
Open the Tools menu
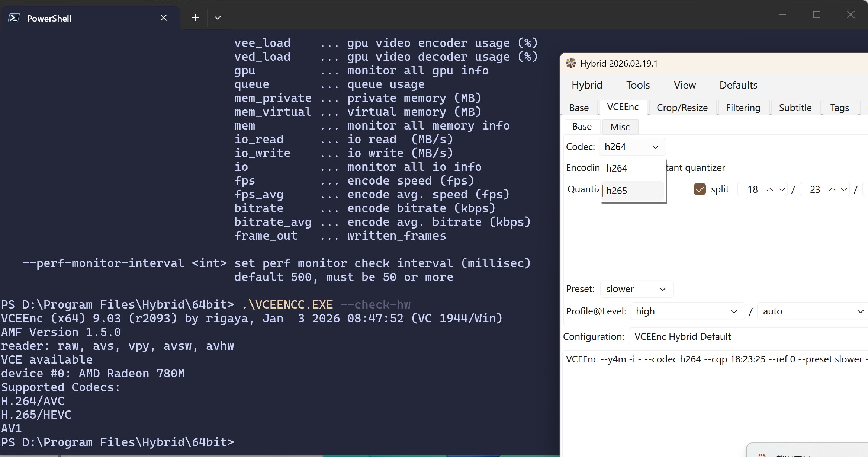[x=638, y=85]
